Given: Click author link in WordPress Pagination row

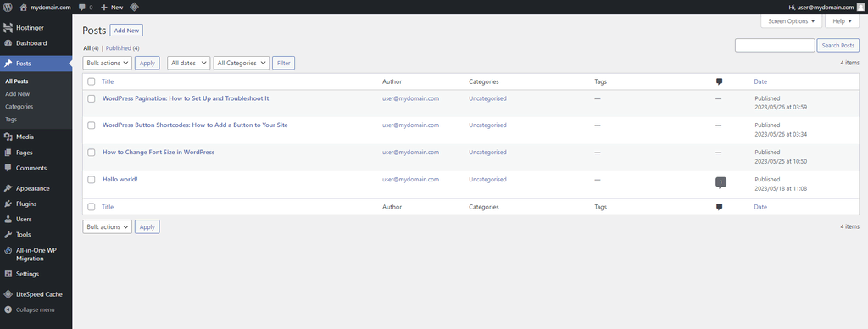Looking at the screenshot, I should coord(411,98).
